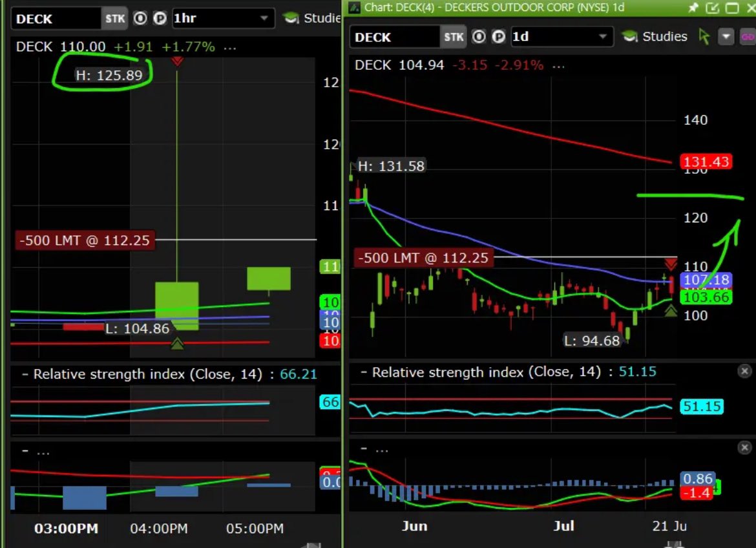756x548 pixels.
Task: Collapse the Relative strength index panel in 1hr chart
Action: coord(25,374)
